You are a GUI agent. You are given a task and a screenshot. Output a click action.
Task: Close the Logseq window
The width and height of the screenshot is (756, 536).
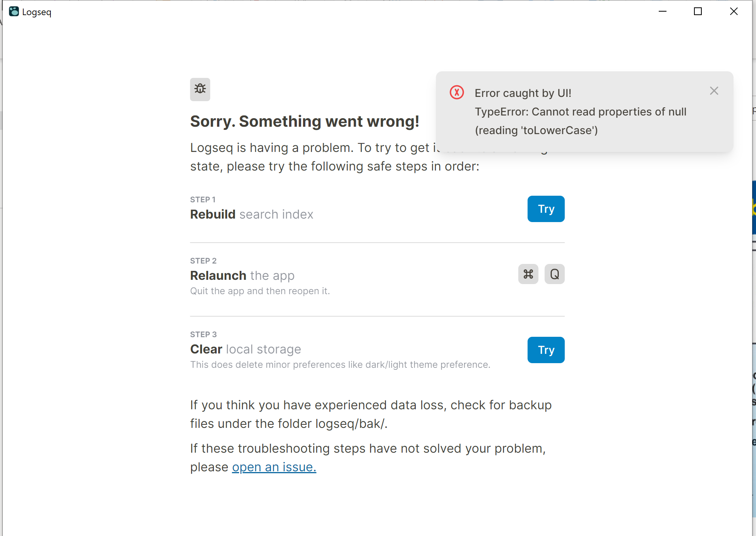(x=734, y=12)
